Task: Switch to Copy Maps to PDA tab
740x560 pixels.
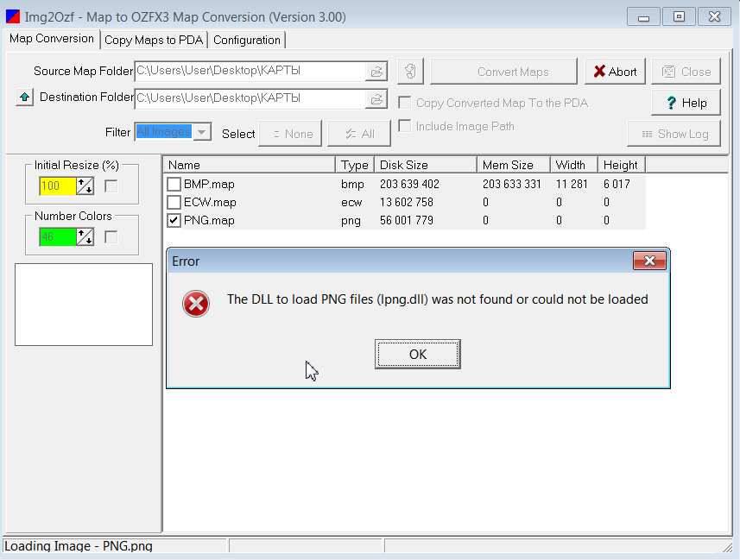Action: [154, 40]
